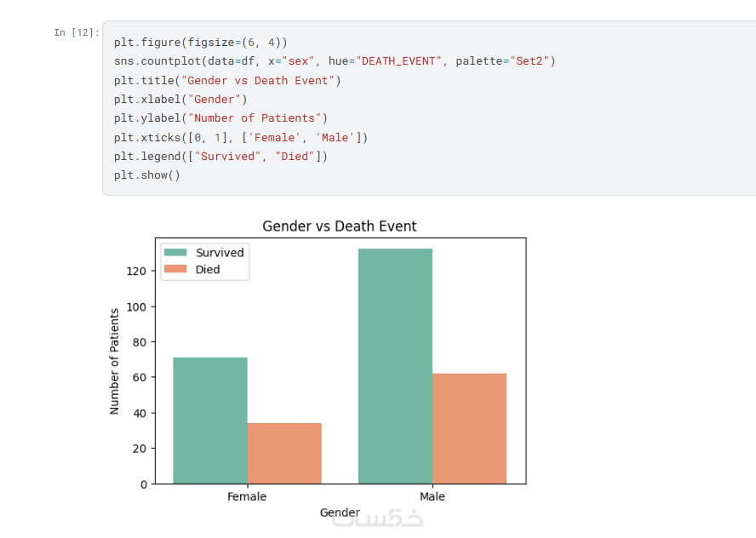756x538 pixels.
Task: Click the Survived green legend swatch
Action: click(x=176, y=253)
